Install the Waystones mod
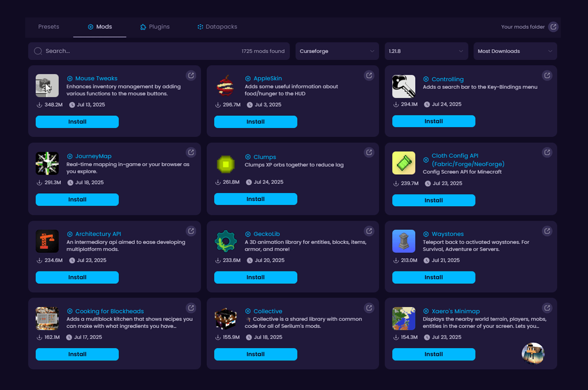Screen dimensions: 588x390 [434, 277]
